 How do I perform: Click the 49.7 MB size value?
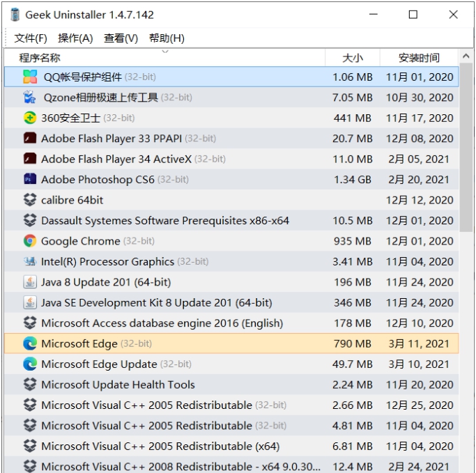pos(353,364)
